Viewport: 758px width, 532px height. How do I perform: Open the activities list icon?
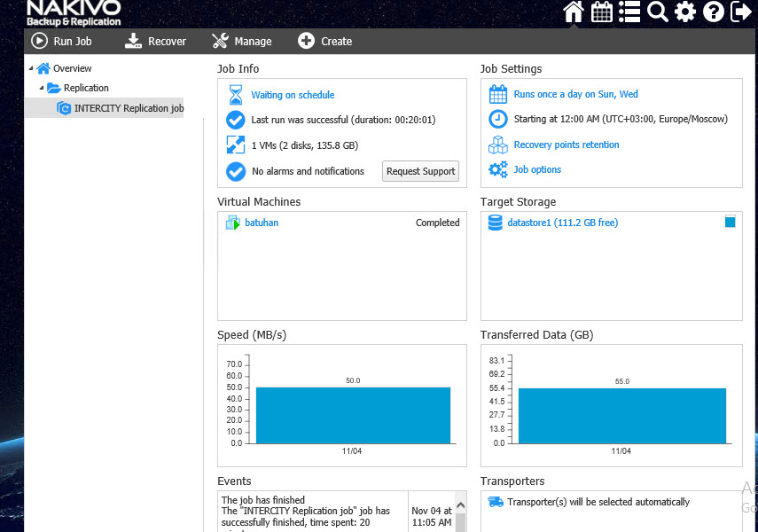click(x=629, y=12)
